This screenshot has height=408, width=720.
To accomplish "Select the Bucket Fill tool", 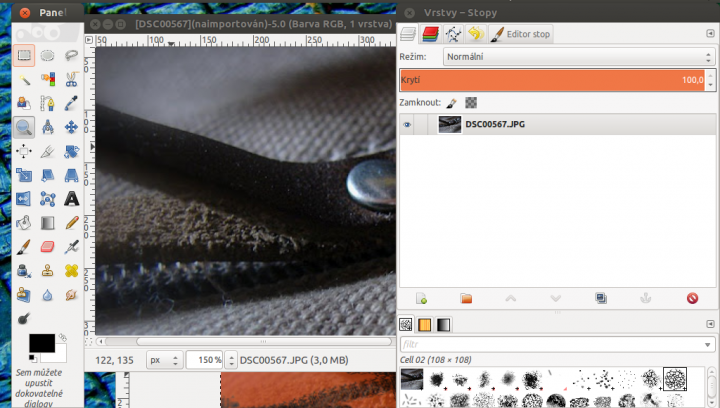I will [x=24, y=223].
